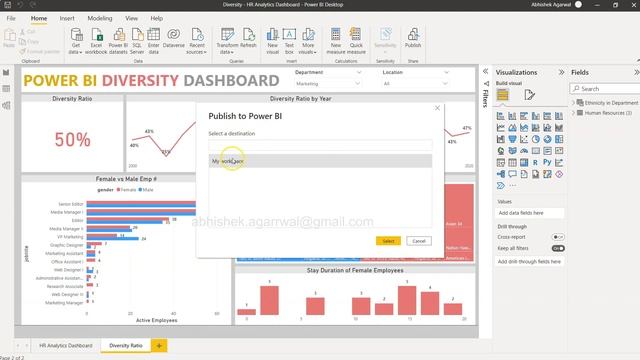Select the Format visual paintbrush icon

tap(529, 95)
